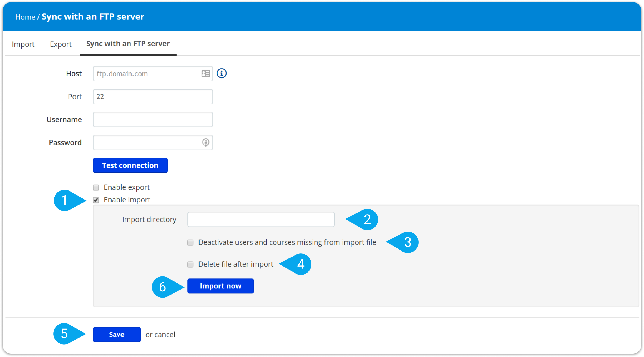The height and width of the screenshot is (357, 644).
Task: Click callout marker number 6
Action: pyautogui.click(x=163, y=287)
